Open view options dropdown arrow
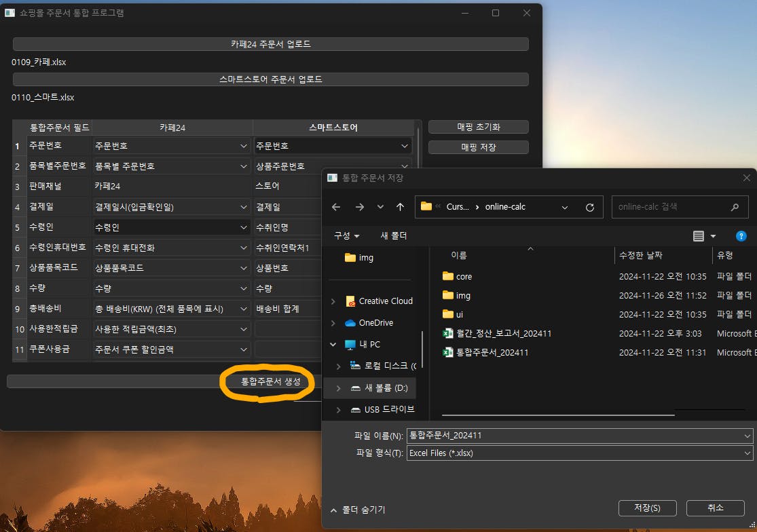The height and width of the screenshot is (532, 757). pos(713,236)
